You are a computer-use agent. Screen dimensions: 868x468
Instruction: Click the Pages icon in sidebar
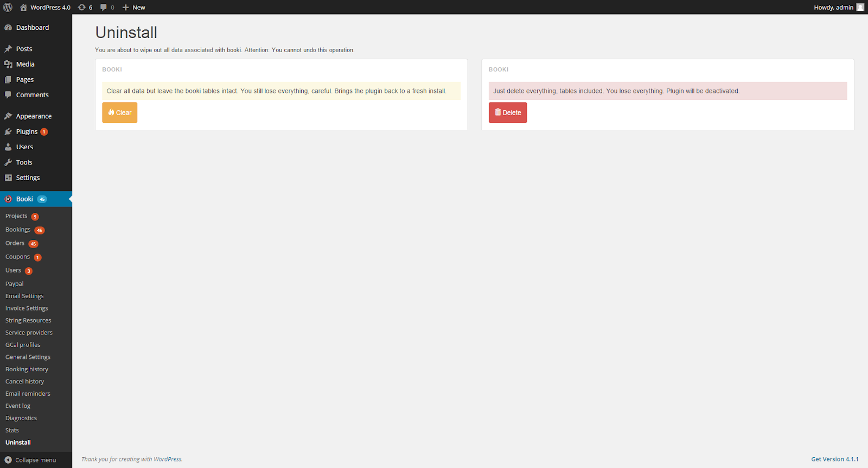click(x=8, y=79)
